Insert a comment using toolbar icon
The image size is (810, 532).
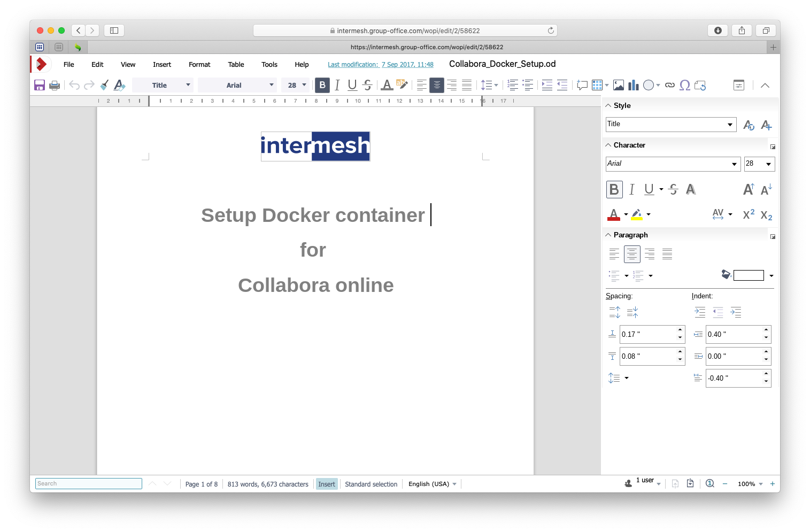point(582,85)
